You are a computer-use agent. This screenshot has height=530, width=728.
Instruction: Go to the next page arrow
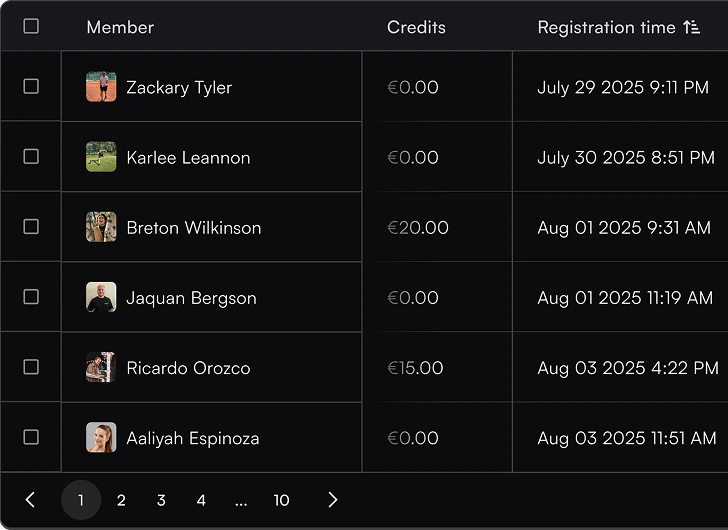(333, 500)
